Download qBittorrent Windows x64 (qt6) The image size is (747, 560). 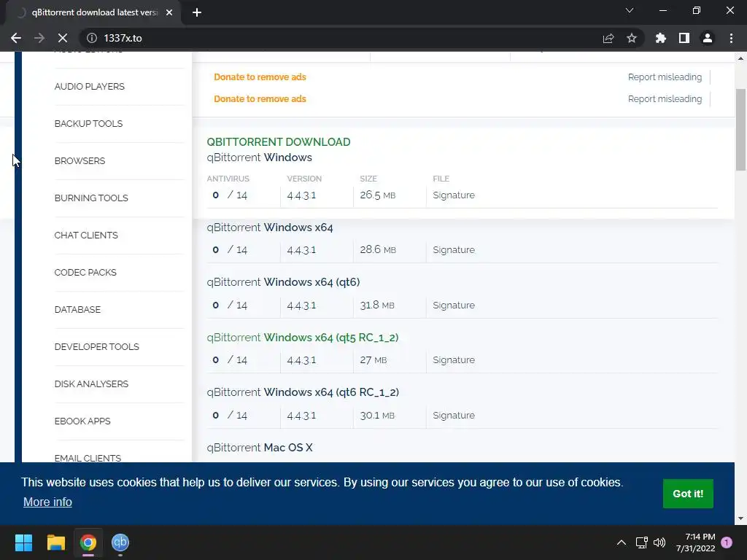tap(283, 282)
